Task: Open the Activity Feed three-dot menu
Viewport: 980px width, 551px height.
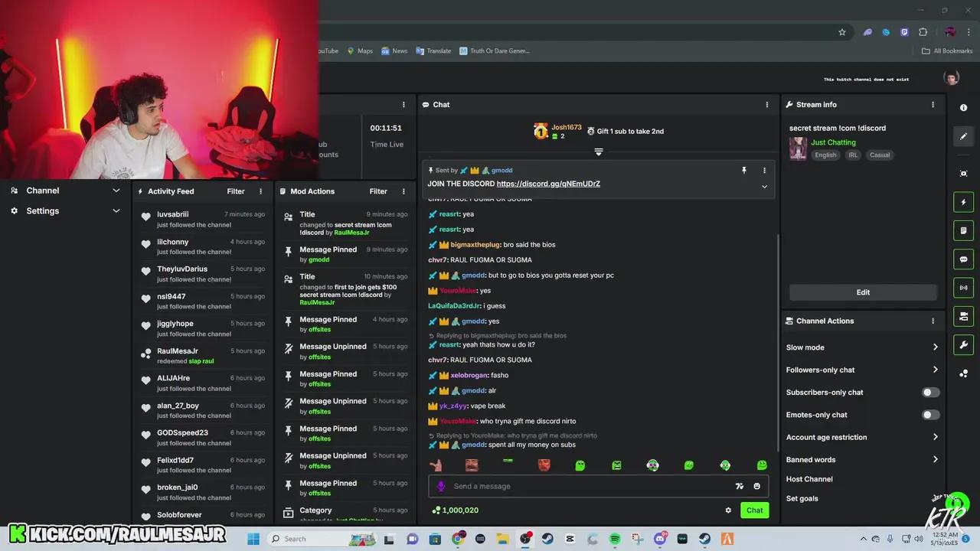Action: [260, 191]
